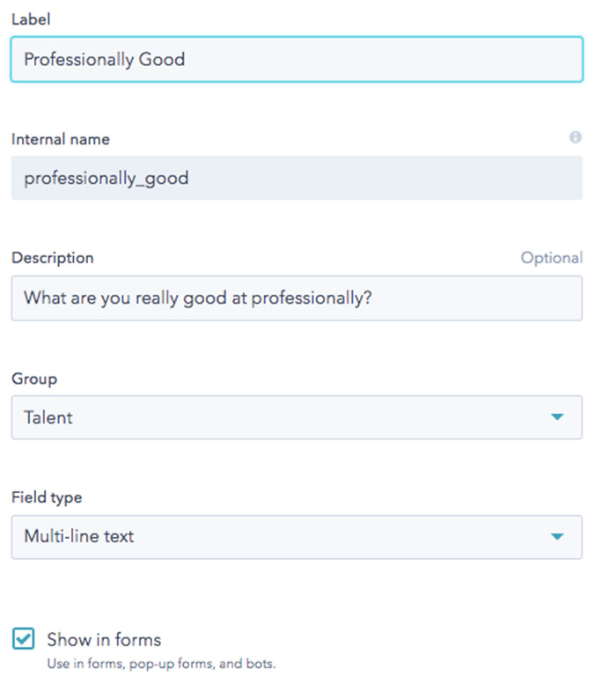Click the helper text about pop-up forms and bots
The image size is (616, 699).
161,664
